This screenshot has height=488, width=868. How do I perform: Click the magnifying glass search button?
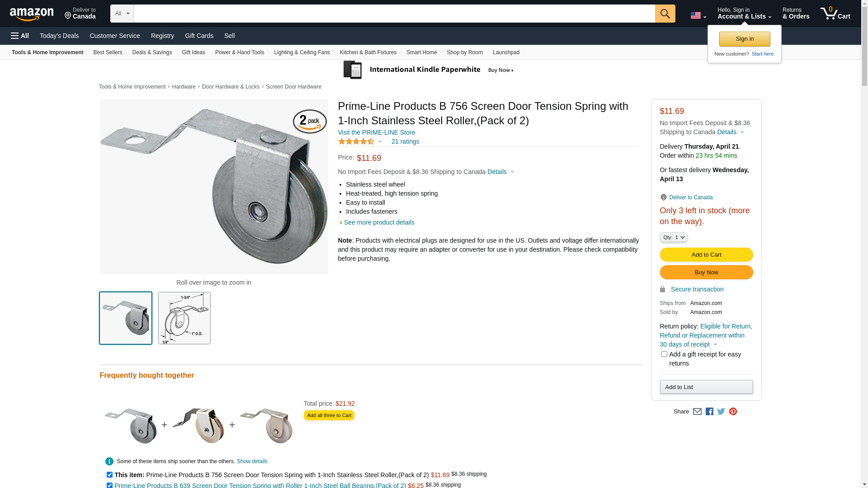tap(665, 14)
